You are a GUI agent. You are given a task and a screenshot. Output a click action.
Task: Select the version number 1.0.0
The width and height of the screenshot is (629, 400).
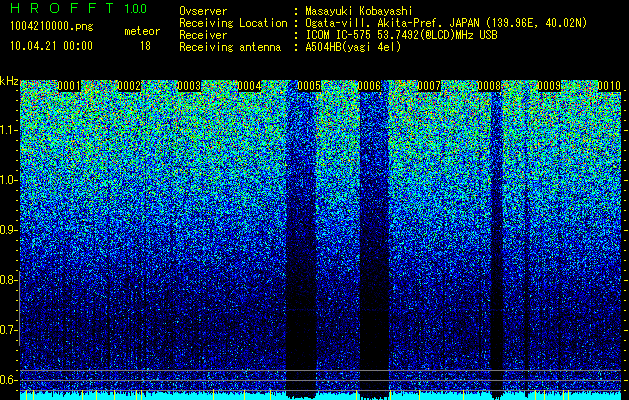pyautogui.click(x=136, y=8)
